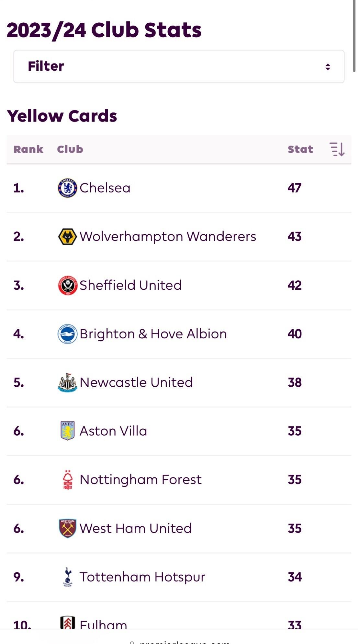Click the Club column header
The width and height of the screenshot is (358, 644).
pos(70,149)
